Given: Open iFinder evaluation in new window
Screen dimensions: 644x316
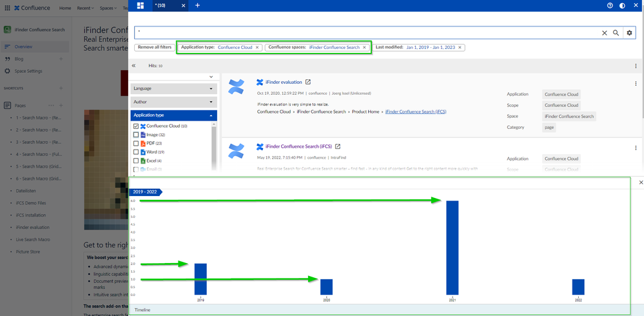Looking at the screenshot, I should click(308, 82).
